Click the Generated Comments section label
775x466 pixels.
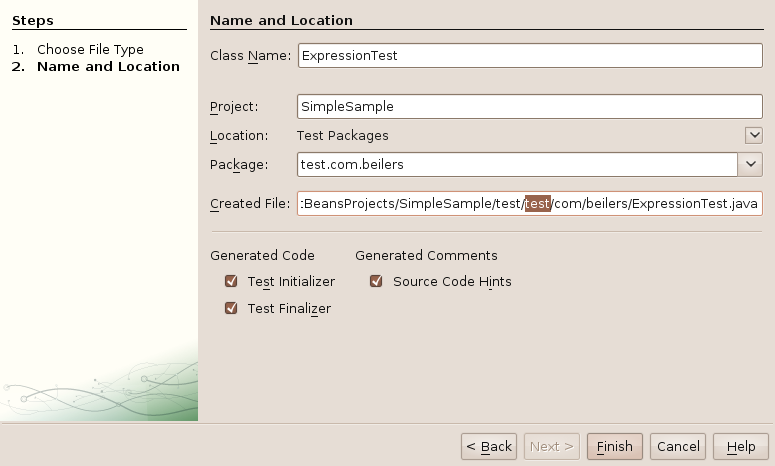click(426, 255)
